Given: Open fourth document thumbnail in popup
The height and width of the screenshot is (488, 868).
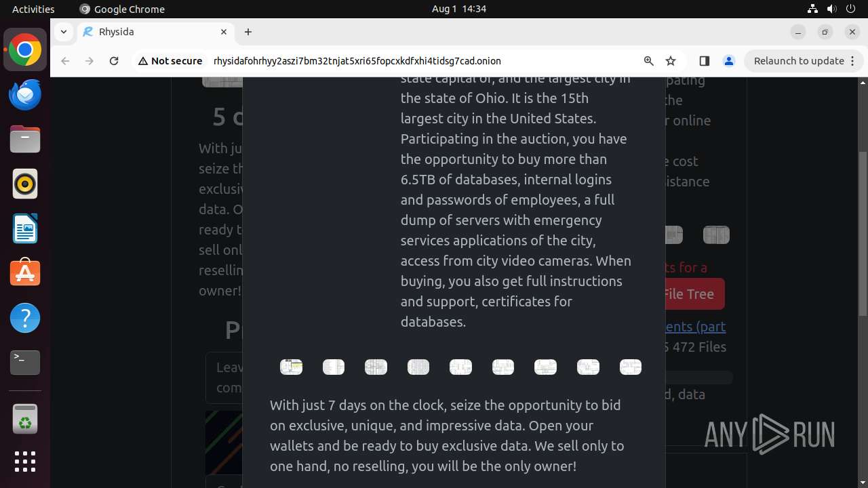Looking at the screenshot, I should (x=418, y=367).
